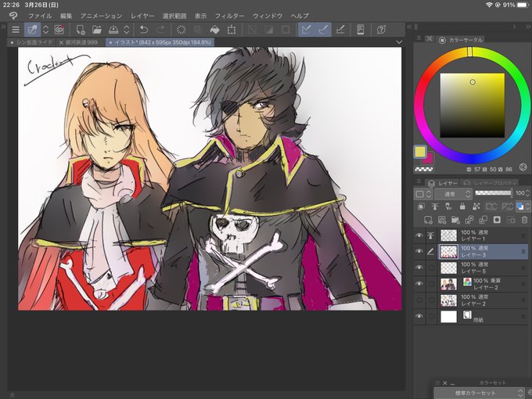Screen dimensions: 532x399
Task: Hide the 乗算 レイヤー 2 layer
Action: pyautogui.click(x=419, y=284)
